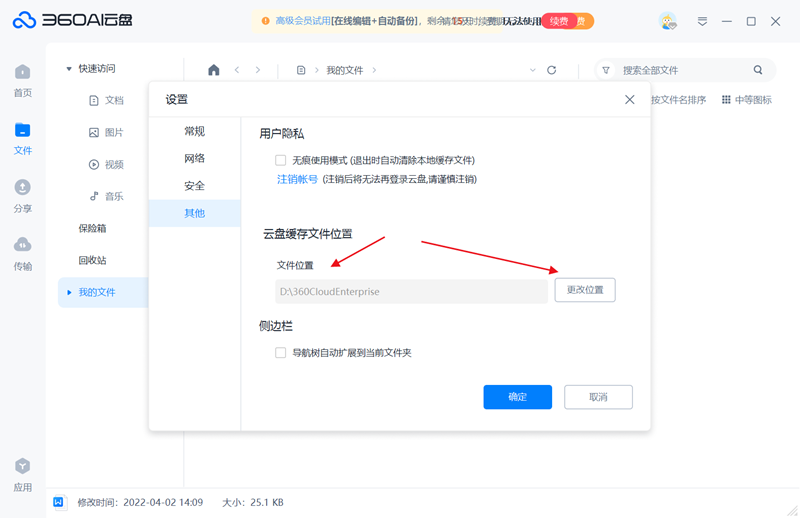800x518 pixels.
Task: Select the 文件 files sidebar icon
Action: 22,139
